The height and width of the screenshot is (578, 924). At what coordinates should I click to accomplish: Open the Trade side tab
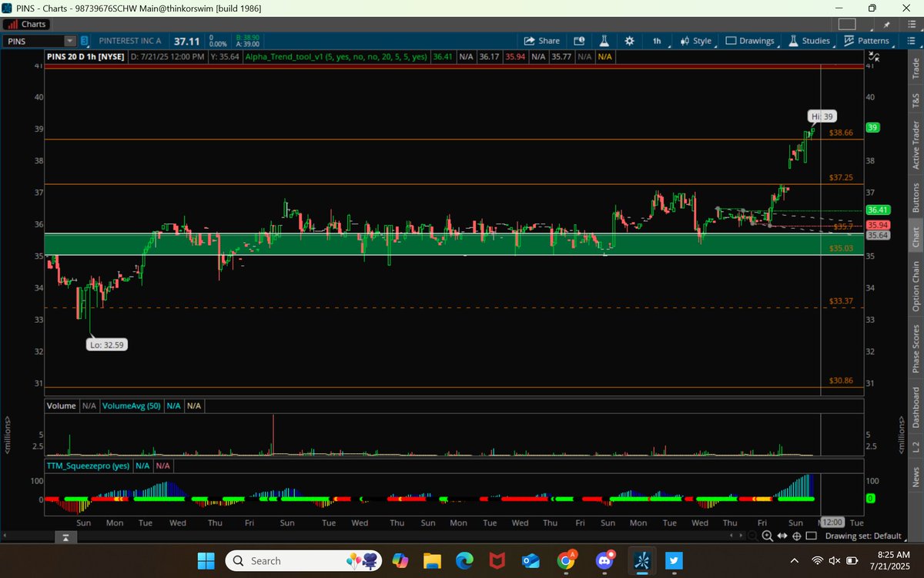click(916, 68)
